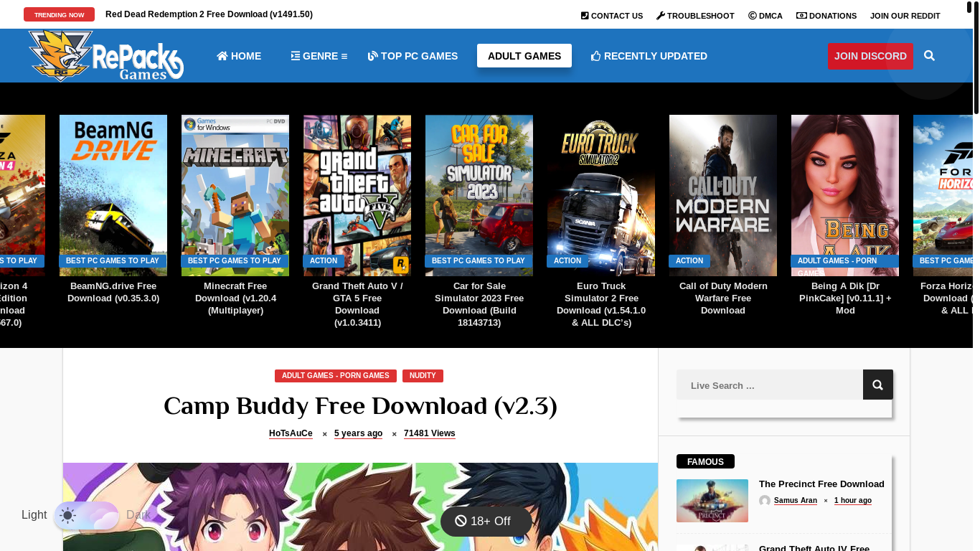This screenshot has width=980, height=551.
Task: Click the RePack Games site logo
Action: 106,56
